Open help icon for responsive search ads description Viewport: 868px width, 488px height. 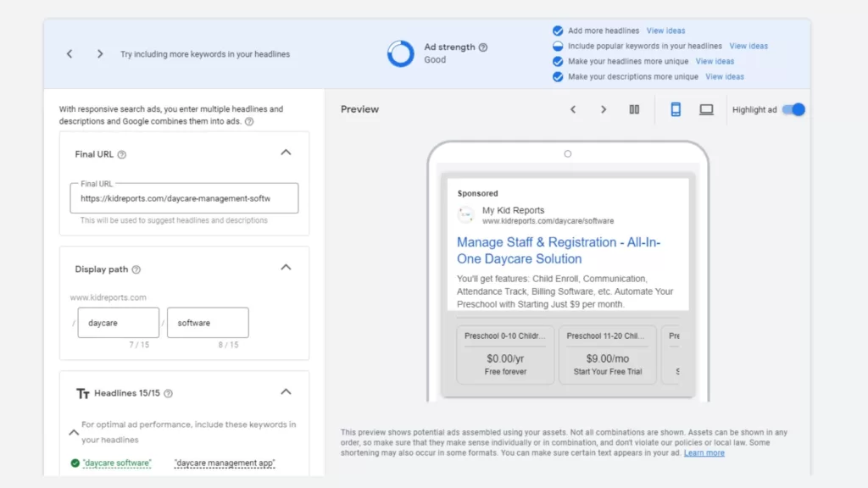point(249,121)
